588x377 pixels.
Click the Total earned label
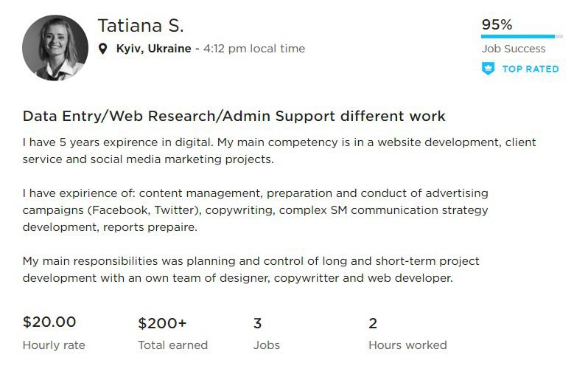[x=172, y=345]
